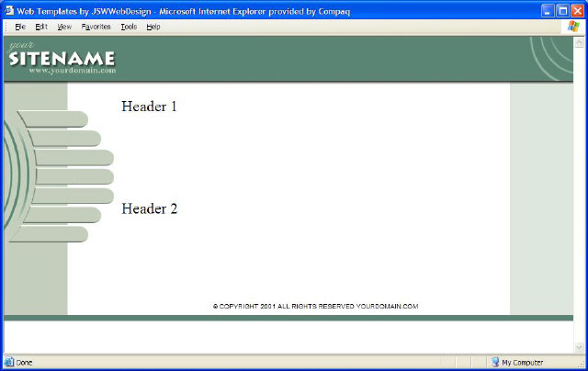Click the Windows flag logo in menu bar
The width and height of the screenshot is (588, 371).
(x=574, y=27)
